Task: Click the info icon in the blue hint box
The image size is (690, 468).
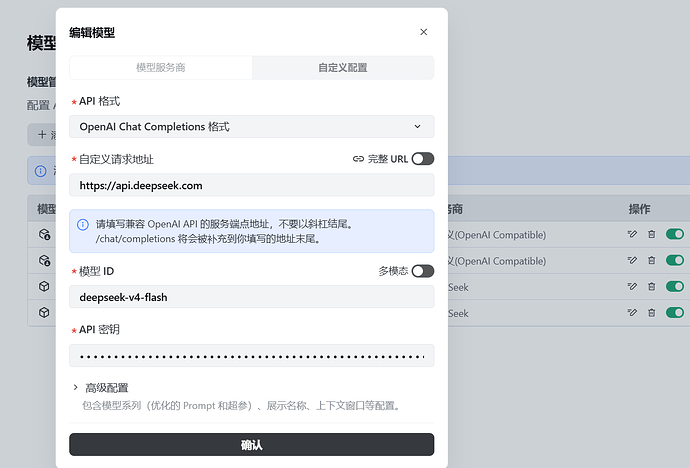Action: tap(83, 224)
